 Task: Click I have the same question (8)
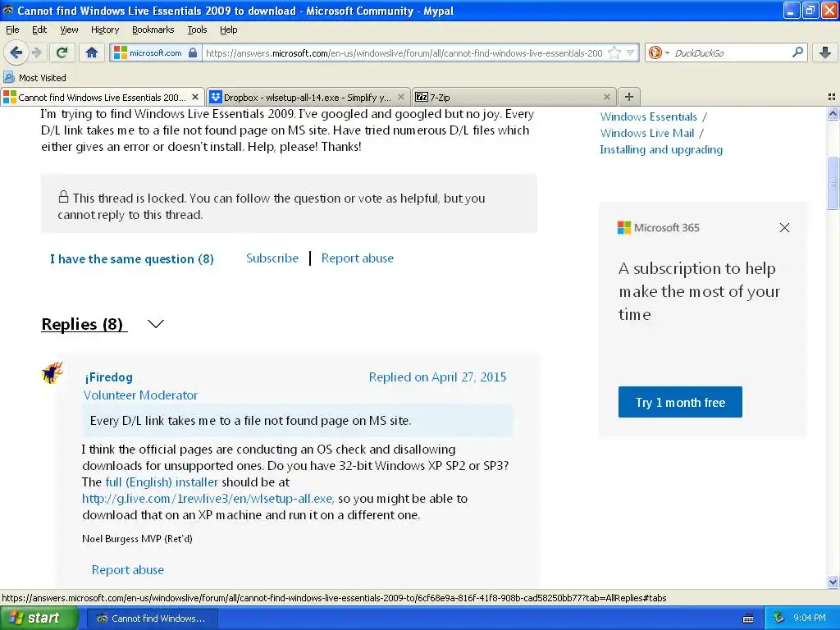(x=132, y=258)
